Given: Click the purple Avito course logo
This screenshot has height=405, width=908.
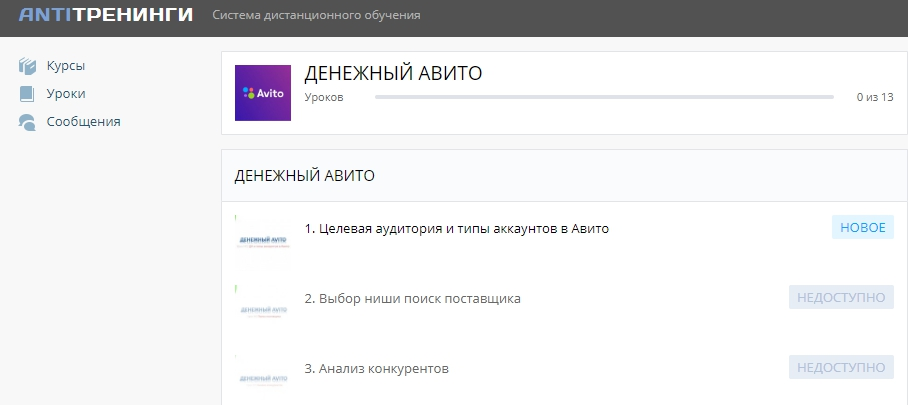Looking at the screenshot, I should [263, 93].
